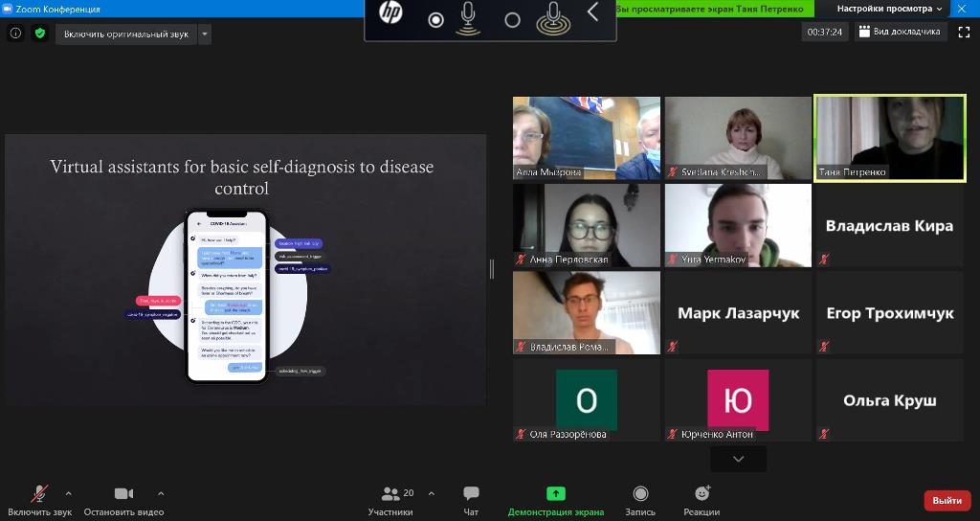Start Демонстрация экрана sharing
This screenshot has height=521, width=980.
pos(556,500)
